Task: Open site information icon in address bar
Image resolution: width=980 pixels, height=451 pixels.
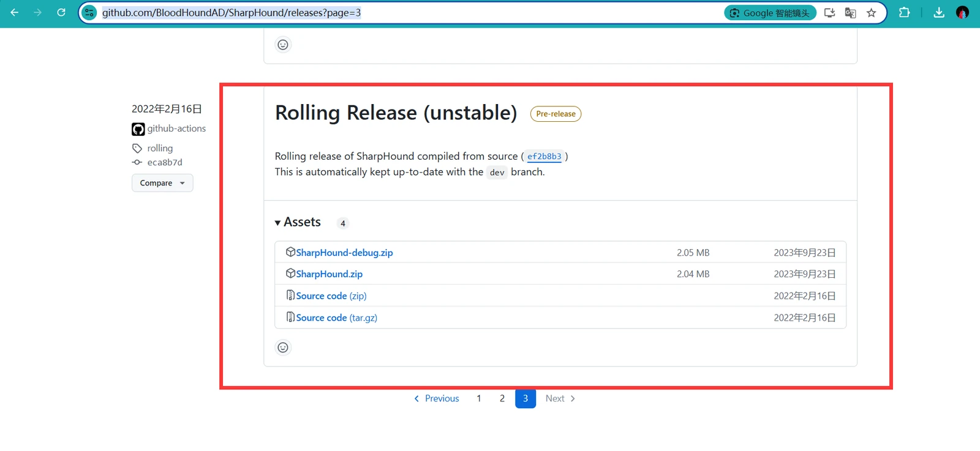Action: [x=89, y=13]
